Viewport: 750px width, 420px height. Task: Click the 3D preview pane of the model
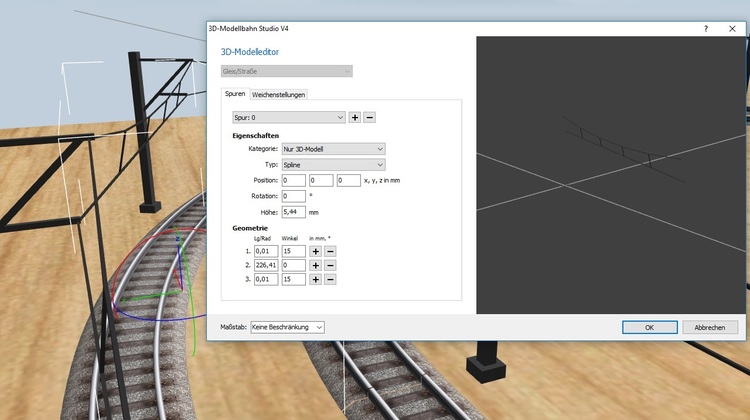point(611,175)
